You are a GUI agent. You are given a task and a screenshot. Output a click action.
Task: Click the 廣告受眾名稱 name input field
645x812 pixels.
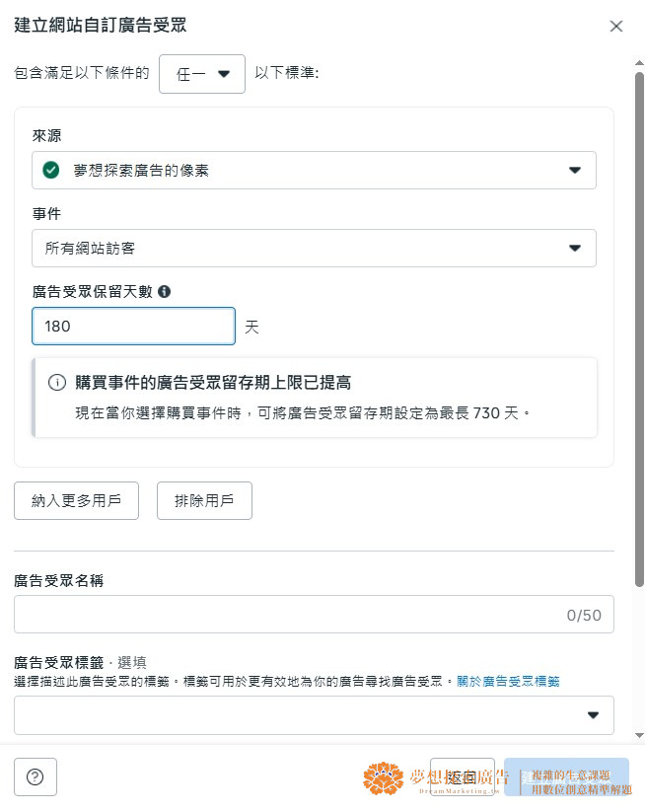tap(314, 614)
